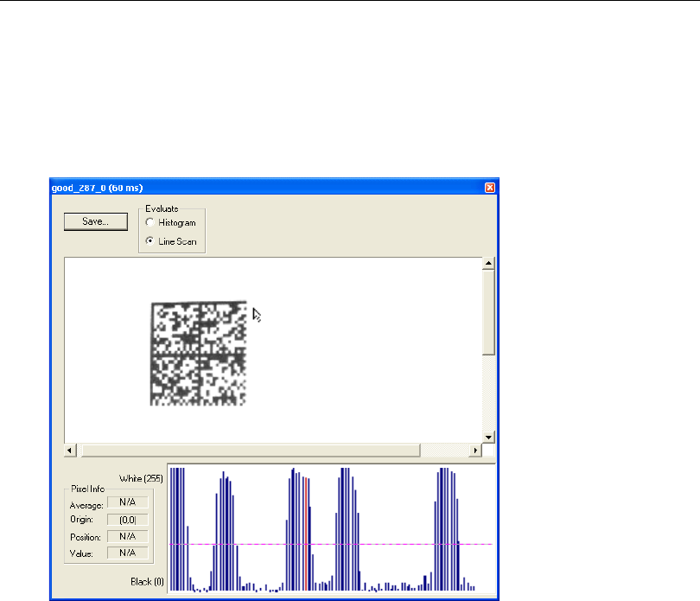Screen dimensions: 700x601
Task: Click the vertical scrollbar thumb
Action: tap(488, 311)
